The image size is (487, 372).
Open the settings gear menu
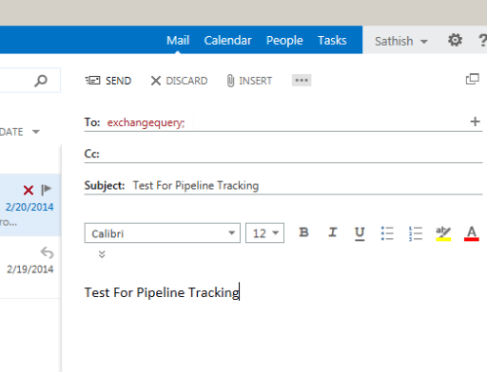(455, 40)
